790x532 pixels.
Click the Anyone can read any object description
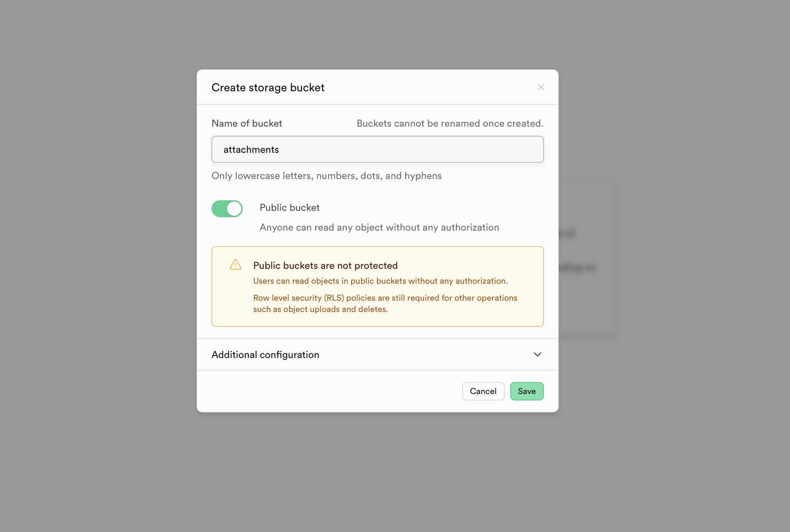tap(379, 227)
